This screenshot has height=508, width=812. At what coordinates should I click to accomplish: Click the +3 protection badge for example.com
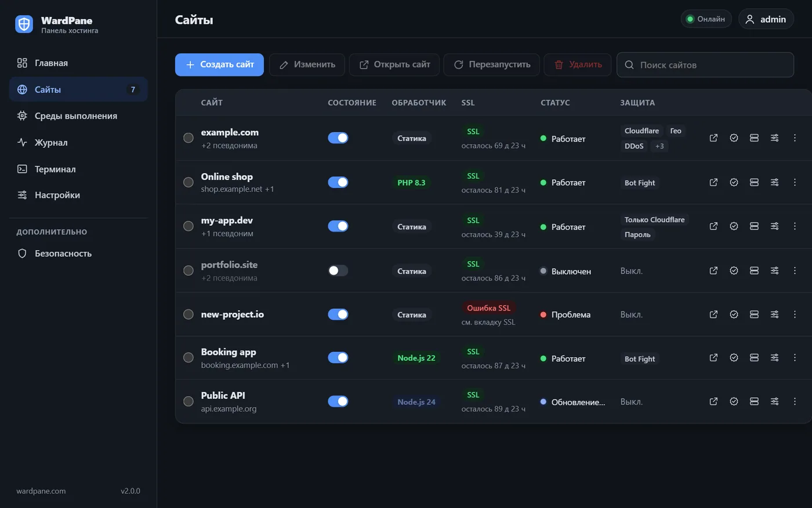point(659,146)
